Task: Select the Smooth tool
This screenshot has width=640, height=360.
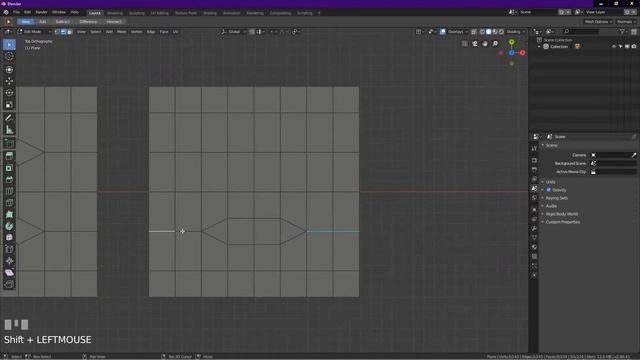Action: 9,238
